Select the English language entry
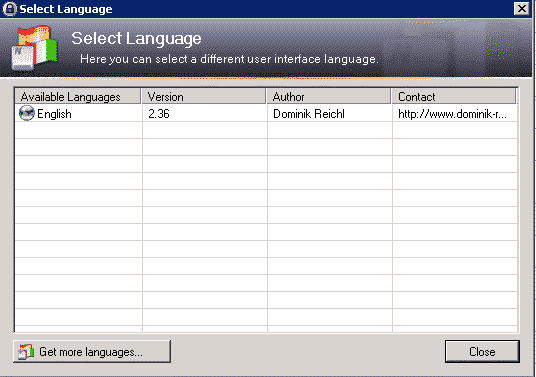 [x=266, y=113]
